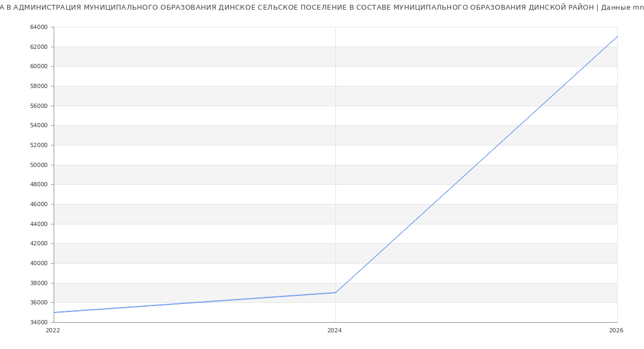Viewport: 644px width, 349px height.
Task: Click the 46000 y-axis label
Action: tap(39, 205)
